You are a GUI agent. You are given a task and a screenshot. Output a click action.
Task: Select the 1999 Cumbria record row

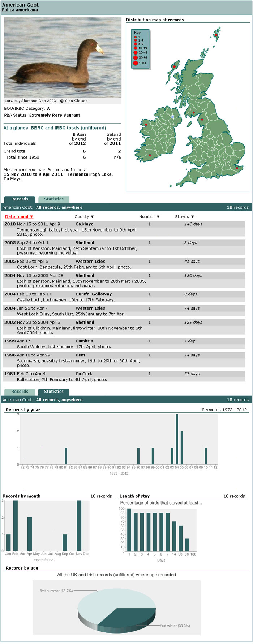pos(124,344)
